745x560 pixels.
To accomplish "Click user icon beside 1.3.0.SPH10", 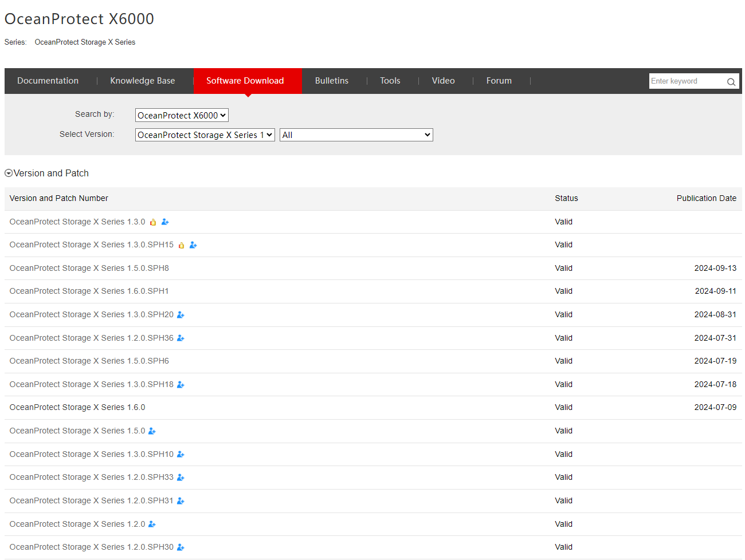I will [181, 455].
